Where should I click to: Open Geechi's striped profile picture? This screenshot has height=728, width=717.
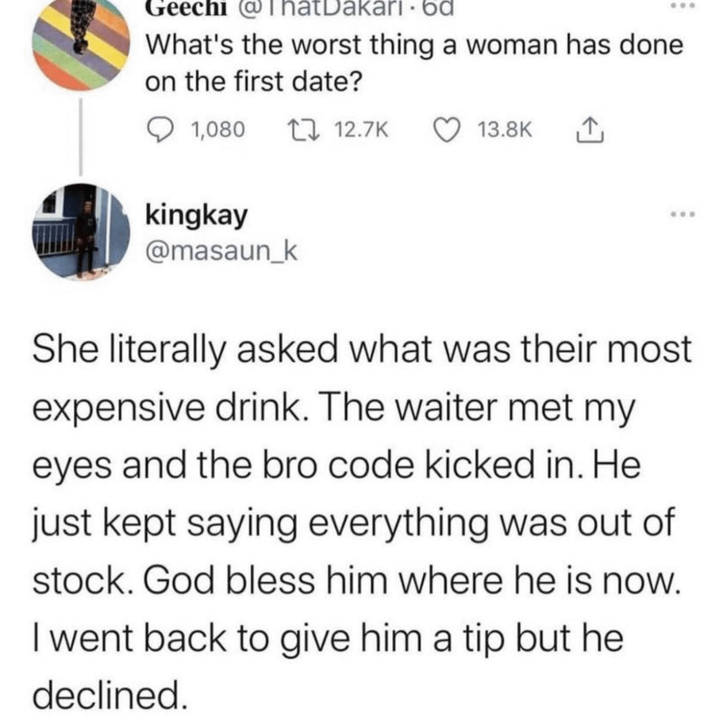81,44
